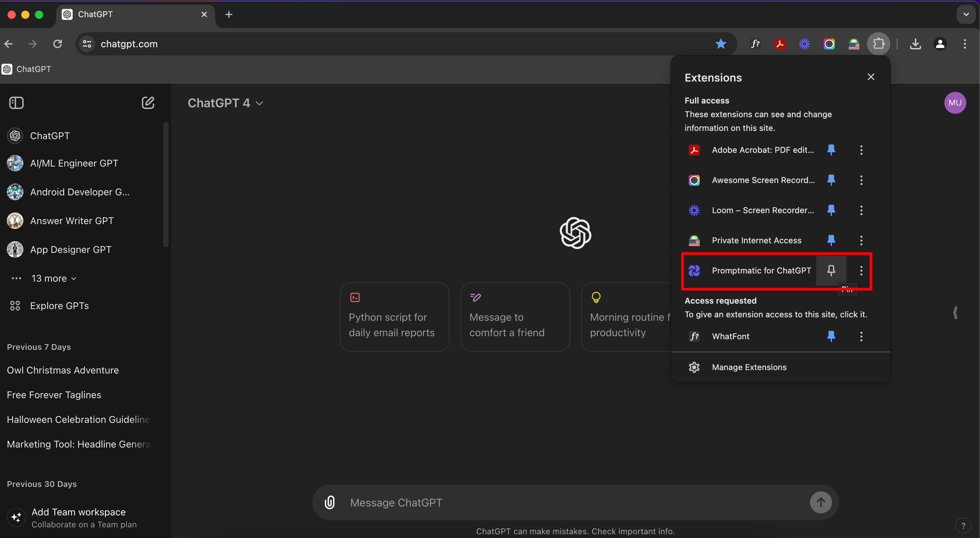Click Loom extension icon in toolbar
Screen dimensions: 980x538
(804, 44)
